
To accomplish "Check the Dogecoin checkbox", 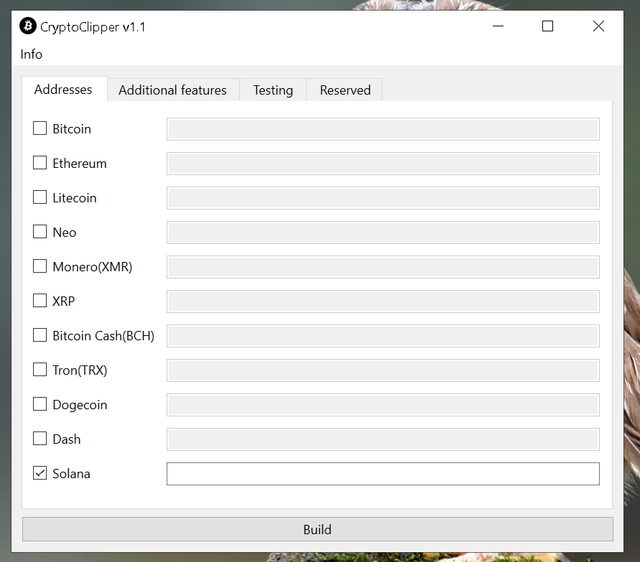I will [x=40, y=404].
